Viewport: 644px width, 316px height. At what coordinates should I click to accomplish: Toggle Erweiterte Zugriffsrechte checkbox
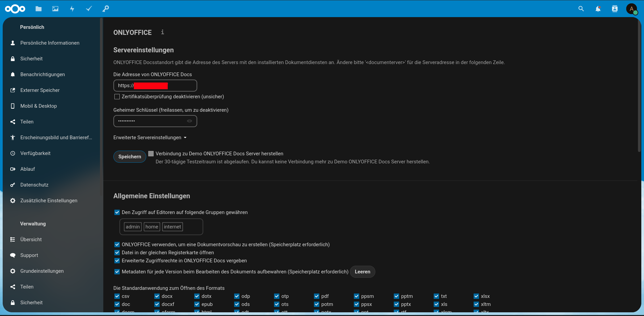117,261
